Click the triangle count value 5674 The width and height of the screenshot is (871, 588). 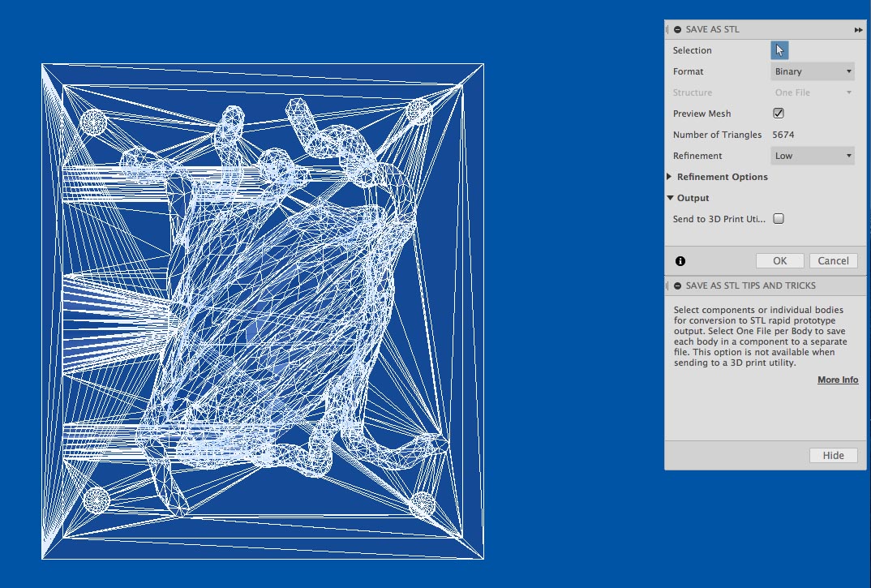click(783, 135)
